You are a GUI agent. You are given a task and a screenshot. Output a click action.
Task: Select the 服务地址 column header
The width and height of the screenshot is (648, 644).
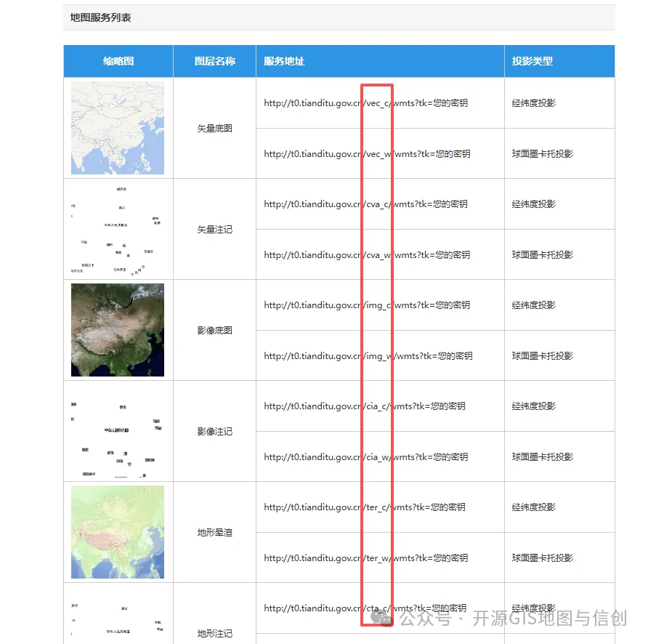click(x=284, y=61)
